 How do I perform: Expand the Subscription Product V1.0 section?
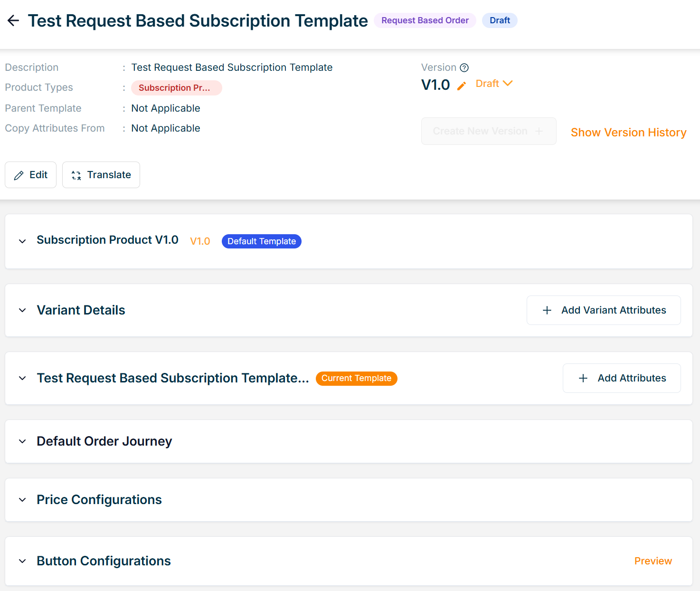coord(22,241)
